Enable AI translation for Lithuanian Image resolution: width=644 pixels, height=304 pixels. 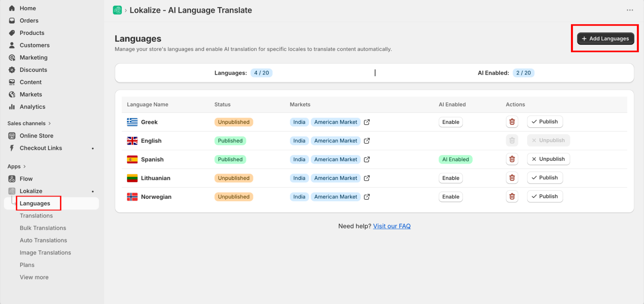[451, 178]
